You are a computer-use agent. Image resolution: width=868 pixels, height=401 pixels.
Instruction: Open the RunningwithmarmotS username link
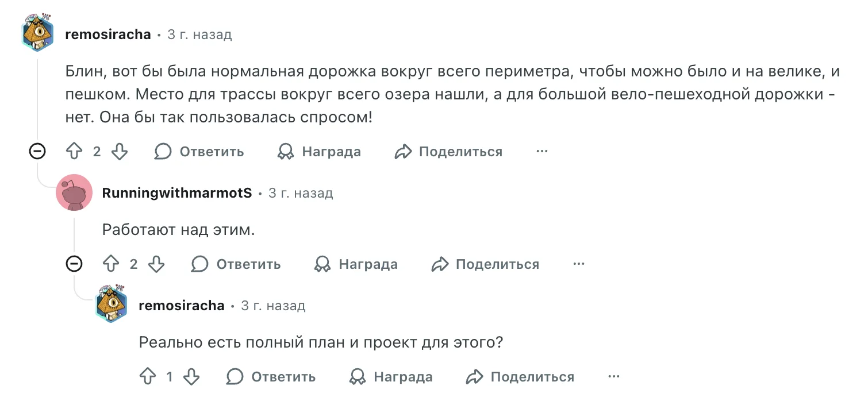pos(177,193)
